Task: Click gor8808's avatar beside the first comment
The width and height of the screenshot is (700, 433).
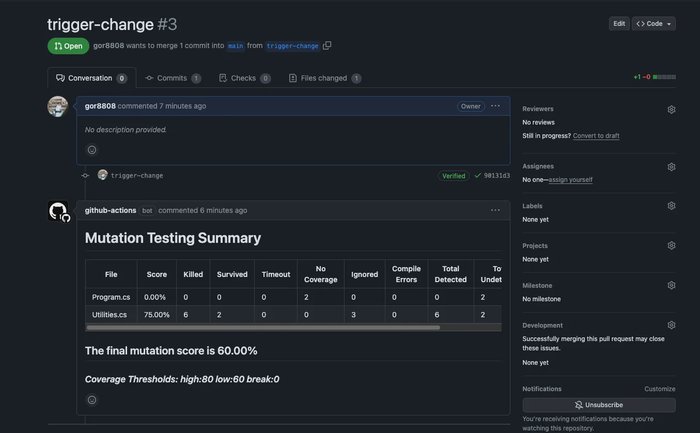Action: click(58, 106)
